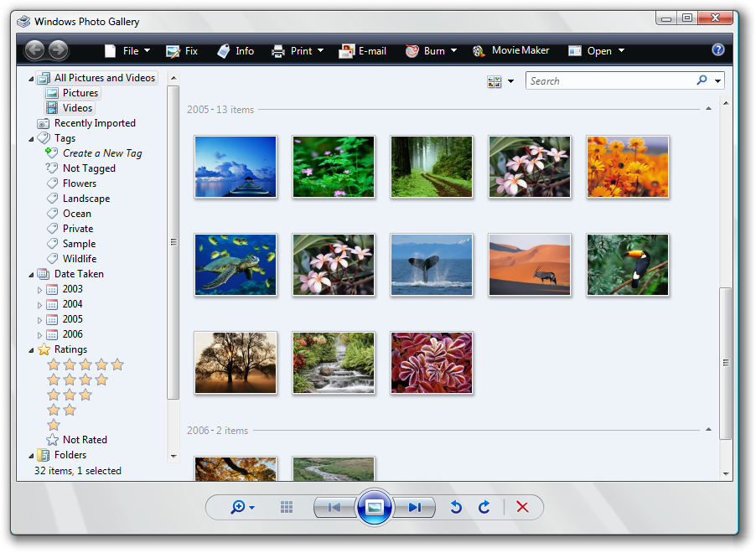Viewport: 756px width, 553px height.
Task: Open the Info pane
Action: coord(235,51)
